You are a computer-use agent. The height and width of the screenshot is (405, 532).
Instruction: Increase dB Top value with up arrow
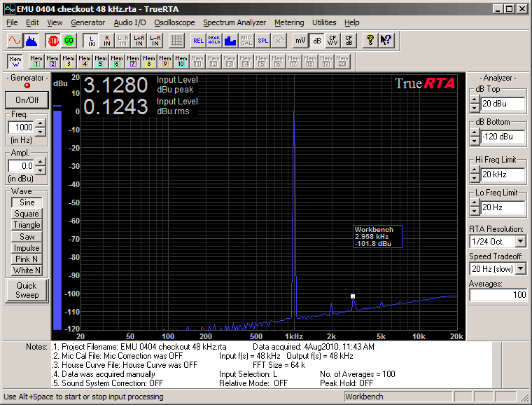pyautogui.click(x=475, y=100)
